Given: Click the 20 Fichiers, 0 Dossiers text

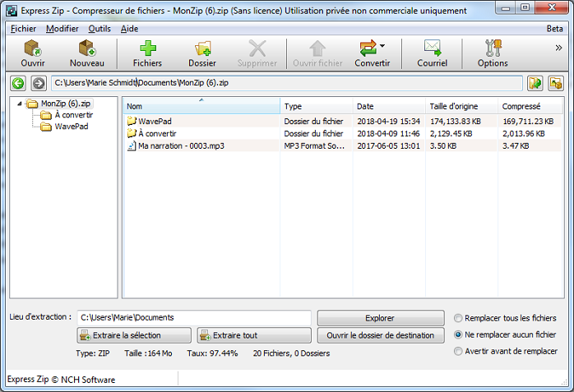Looking at the screenshot, I should point(291,353).
